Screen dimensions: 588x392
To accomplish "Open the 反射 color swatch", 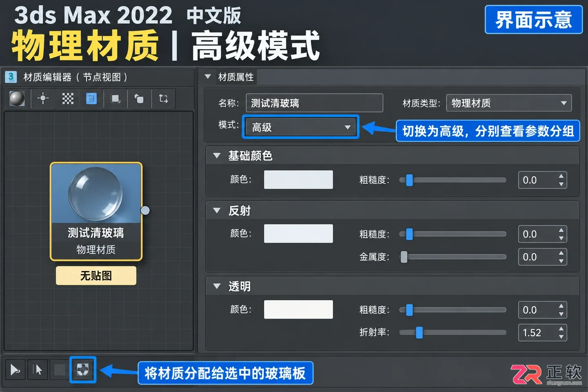I will coord(298,234).
